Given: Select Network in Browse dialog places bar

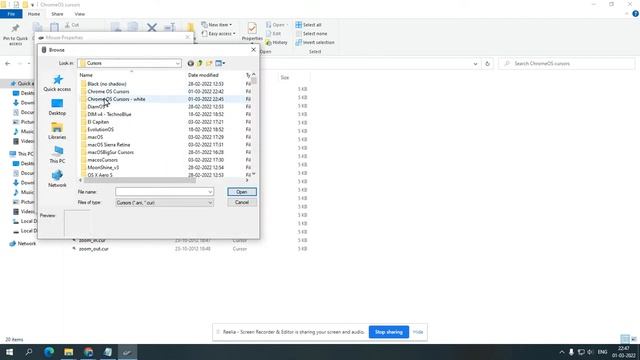Looking at the screenshot, I should tap(57, 179).
